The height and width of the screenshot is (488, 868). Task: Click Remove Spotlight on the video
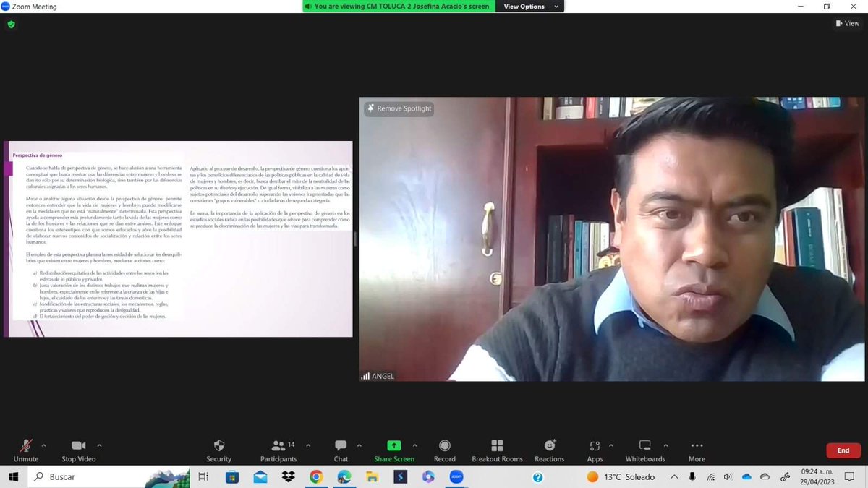point(399,108)
